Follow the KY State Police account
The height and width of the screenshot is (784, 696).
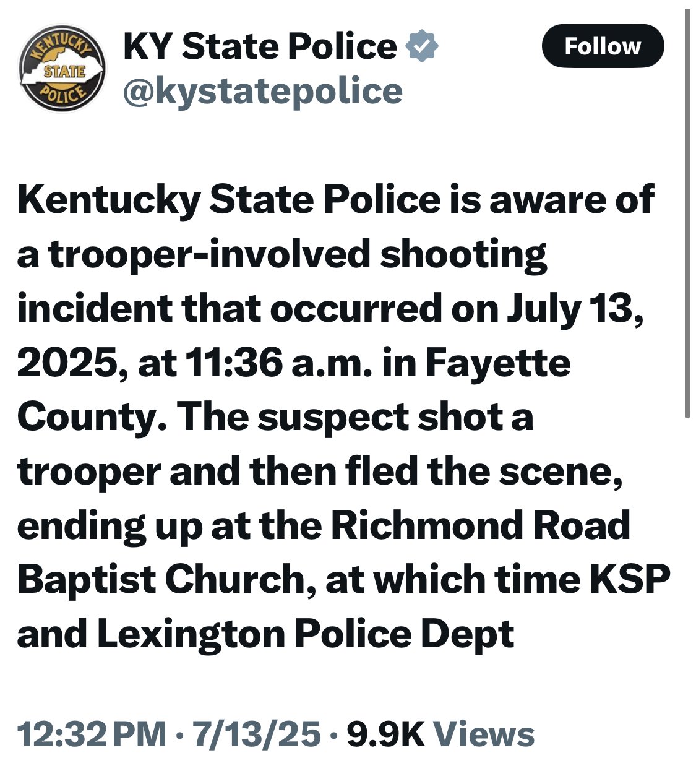[x=603, y=46]
